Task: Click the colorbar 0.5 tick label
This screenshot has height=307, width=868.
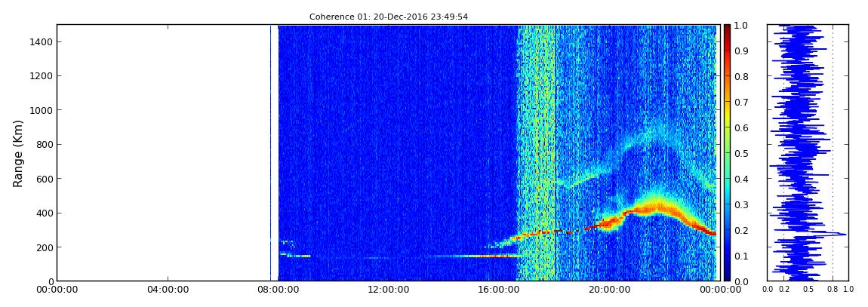Action: 740,153
